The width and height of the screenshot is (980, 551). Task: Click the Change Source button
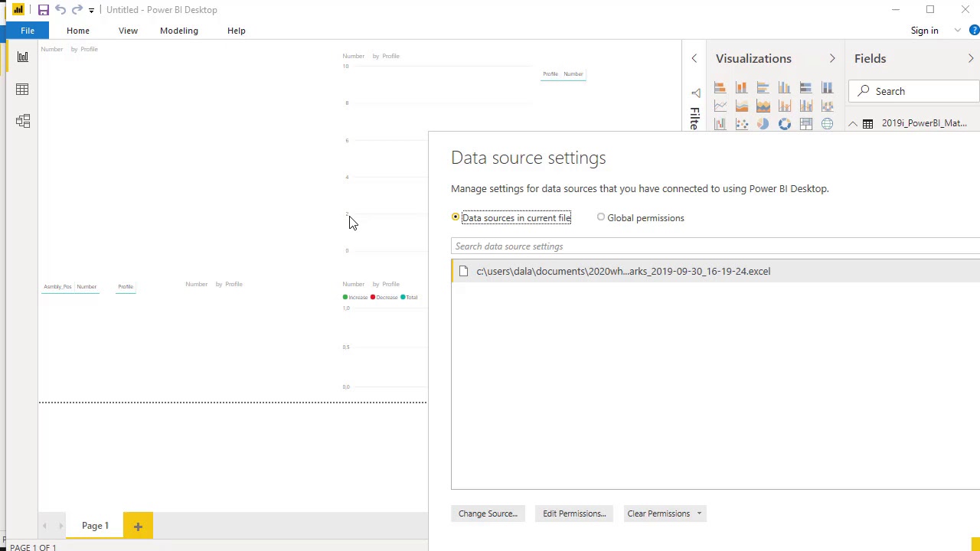click(488, 514)
